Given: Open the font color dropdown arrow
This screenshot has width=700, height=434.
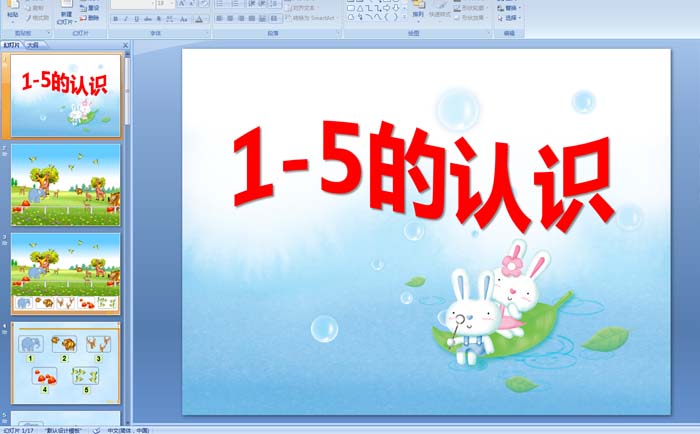Looking at the screenshot, I should click(x=206, y=18).
